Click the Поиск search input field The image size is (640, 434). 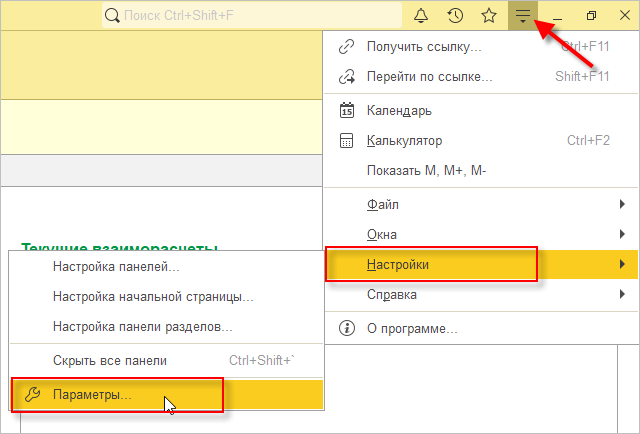coord(250,16)
